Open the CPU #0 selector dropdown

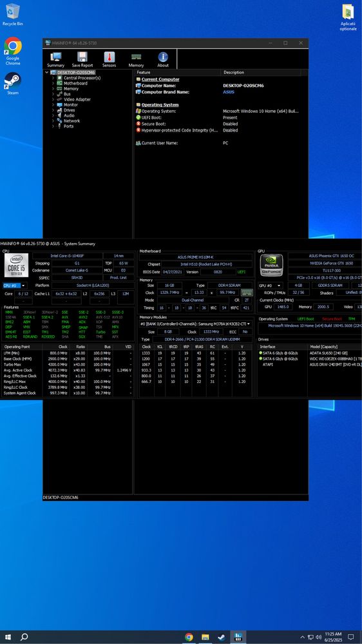pos(15,286)
